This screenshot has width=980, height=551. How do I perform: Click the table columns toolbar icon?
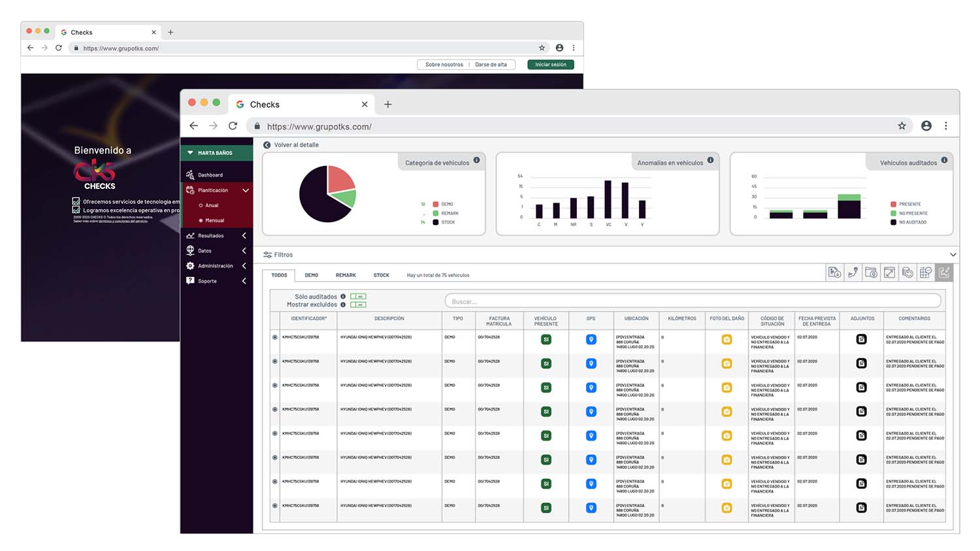pyautogui.click(x=926, y=273)
